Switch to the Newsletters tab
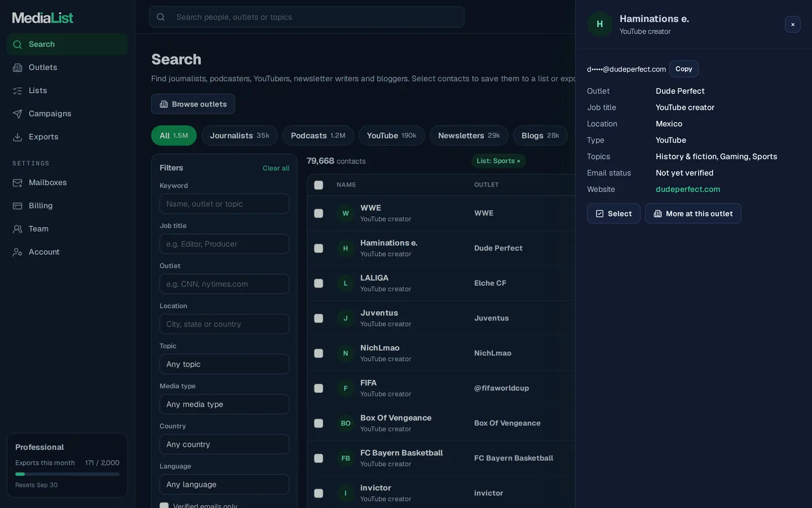812x508 pixels. coord(469,135)
